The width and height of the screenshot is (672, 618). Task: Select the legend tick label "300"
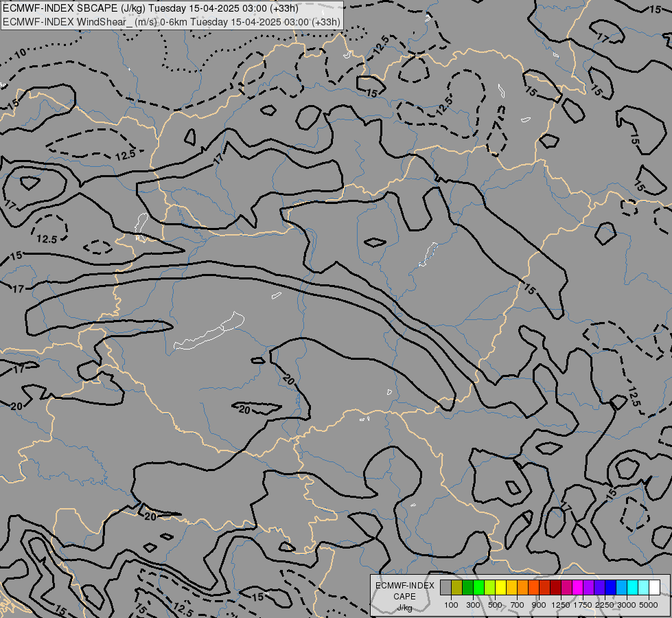(x=473, y=605)
